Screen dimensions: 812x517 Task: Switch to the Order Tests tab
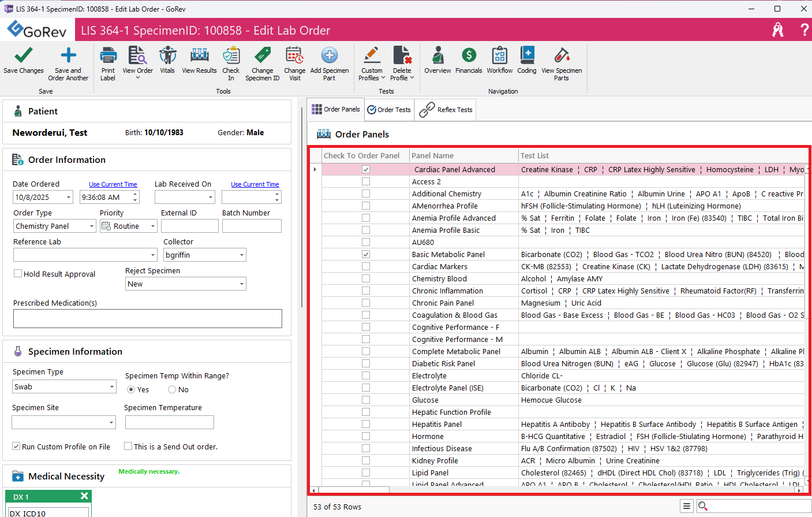(389, 110)
